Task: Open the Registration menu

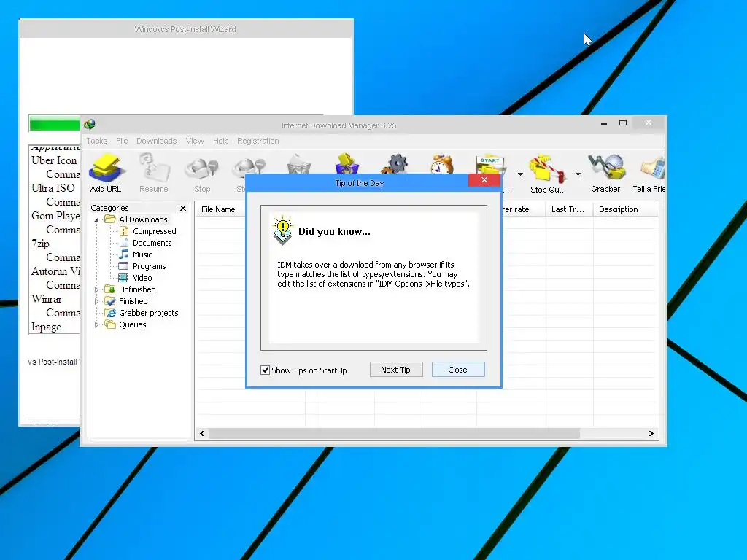Action: tap(258, 141)
